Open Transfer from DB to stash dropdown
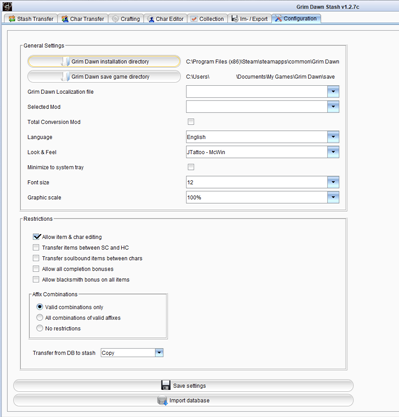Image resolution: width=399 pixels, height=417 pixels. tap(132, 353)
